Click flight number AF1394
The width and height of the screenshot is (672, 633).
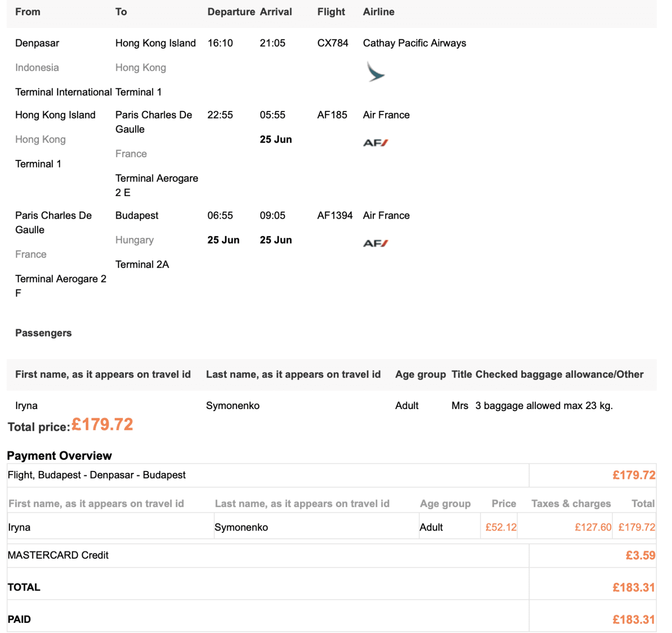(x=335, y=215)
